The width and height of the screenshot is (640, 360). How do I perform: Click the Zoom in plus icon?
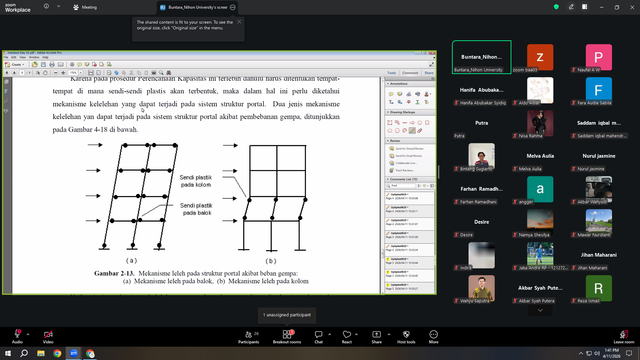click(x=63, y=73)
